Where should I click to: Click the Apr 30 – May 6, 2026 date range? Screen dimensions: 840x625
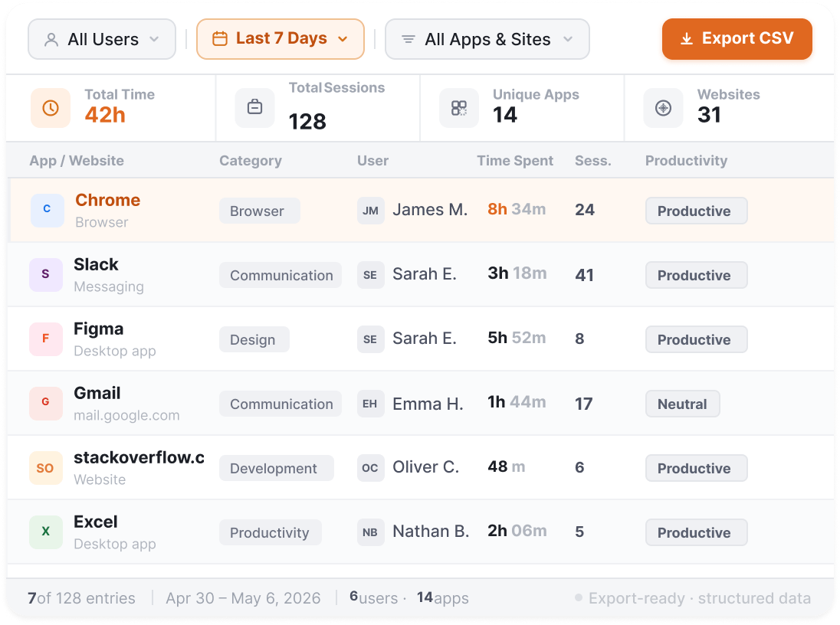click(243, 597)
